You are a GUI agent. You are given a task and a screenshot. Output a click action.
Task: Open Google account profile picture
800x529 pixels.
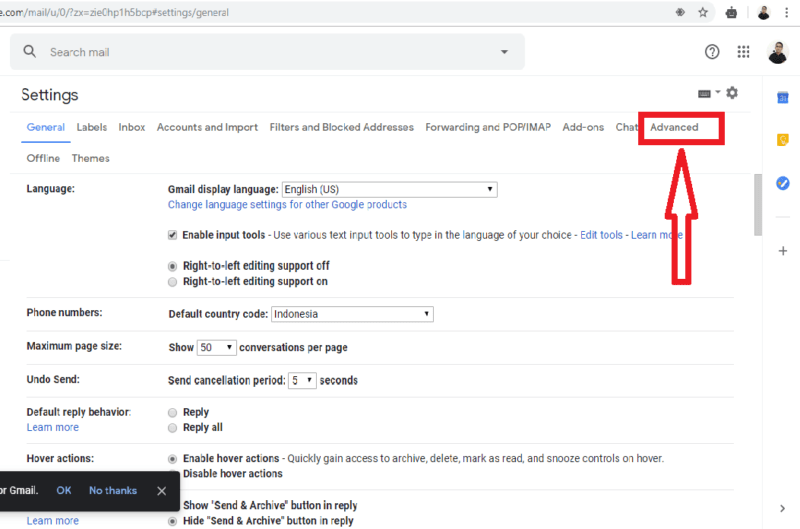pyautogui.click(x=778, y=52)
